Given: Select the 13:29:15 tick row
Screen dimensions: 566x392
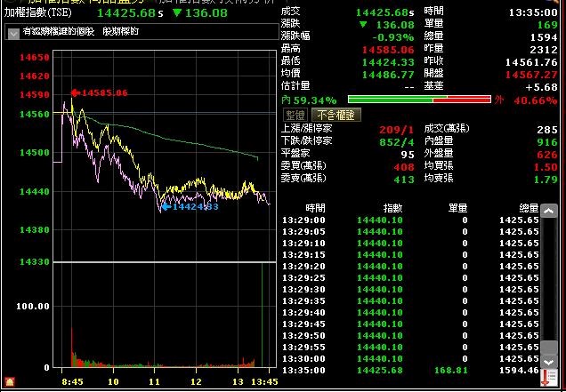Looking at the screenshot, I should (x=410, y=254).
